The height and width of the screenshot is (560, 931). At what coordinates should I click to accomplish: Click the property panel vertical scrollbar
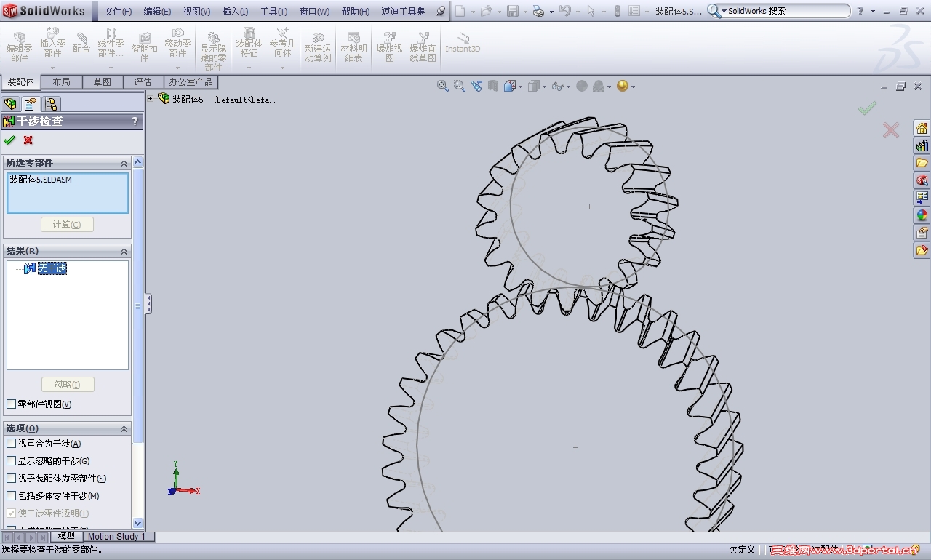pyautogui.click(x=138, y=305)
